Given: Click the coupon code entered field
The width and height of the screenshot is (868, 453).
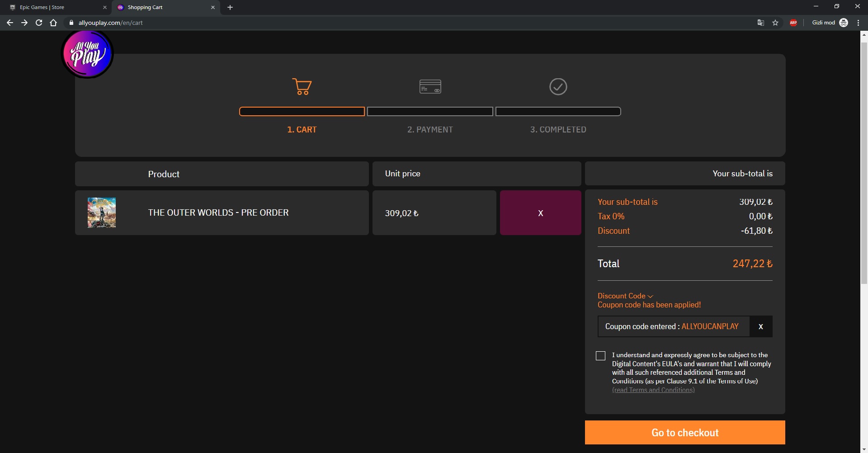Looking at the screenshot, I should [x=674, y=326].
